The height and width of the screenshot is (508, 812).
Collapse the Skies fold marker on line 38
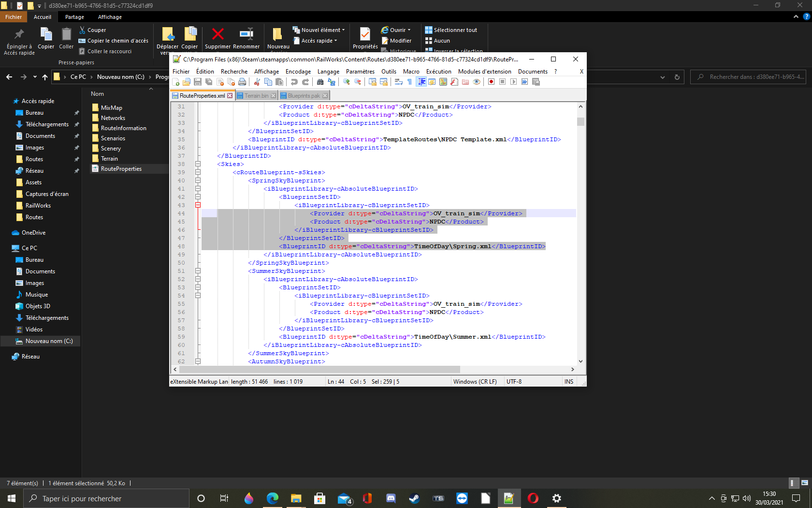[198, 164]
